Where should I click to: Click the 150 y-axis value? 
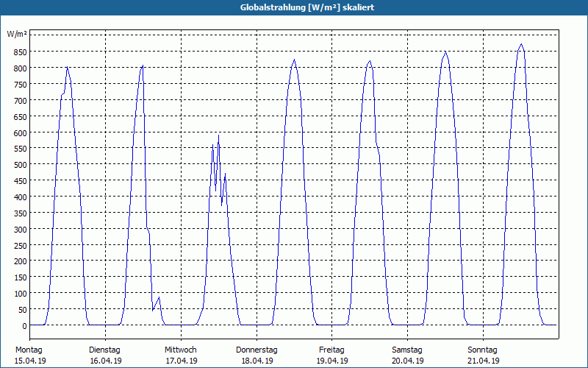(20, 277)
